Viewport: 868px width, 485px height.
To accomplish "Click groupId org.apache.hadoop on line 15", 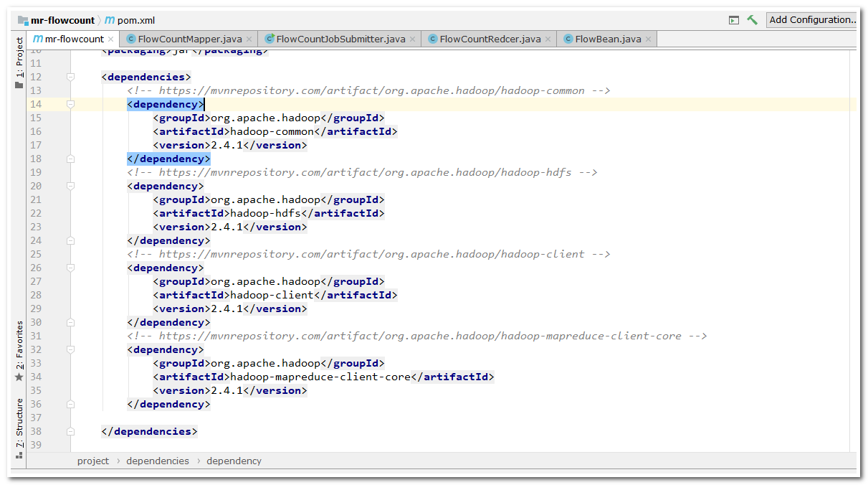I will 265,118.
